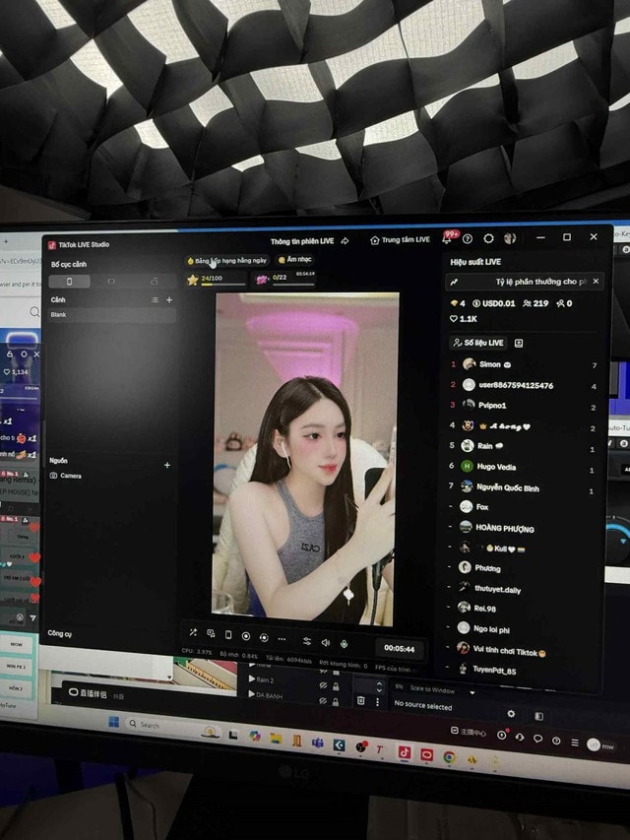630x840 pixels.
Task: Open the Âm nhạc music button
Action: click(294, 259)
